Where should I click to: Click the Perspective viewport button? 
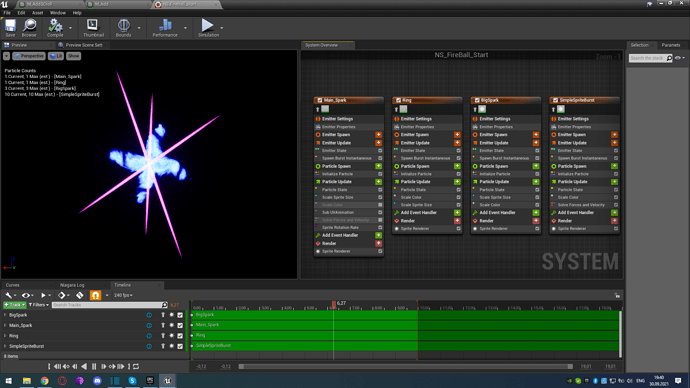[29, 56]
